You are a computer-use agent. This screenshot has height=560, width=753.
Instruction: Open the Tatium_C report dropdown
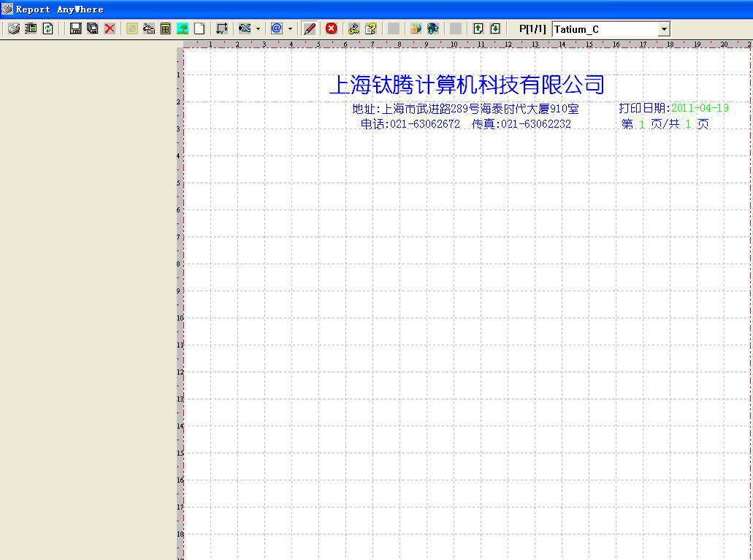point(664,29)
